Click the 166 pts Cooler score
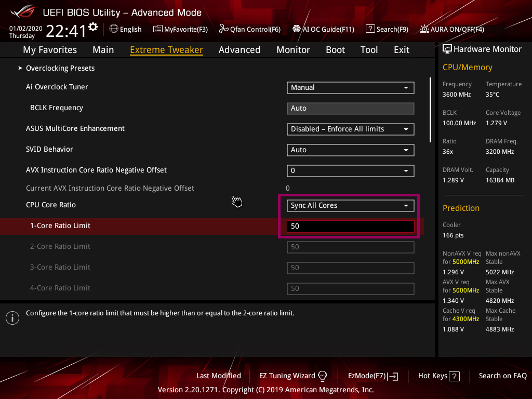Image resolution: width=532 pixels, height=399 pixels. pyautogui.click(x=453, y=235)
